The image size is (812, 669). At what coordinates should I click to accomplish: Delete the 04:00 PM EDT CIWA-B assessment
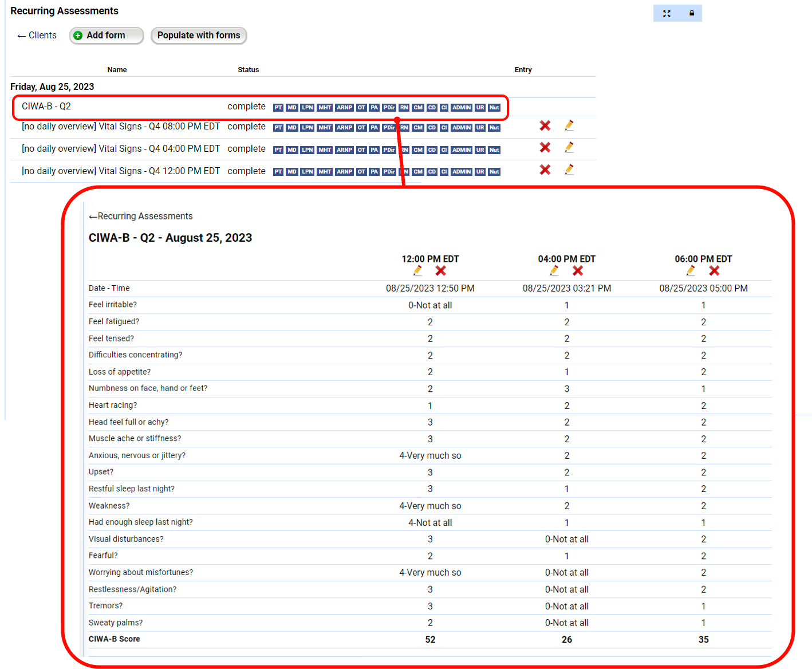point(578,270)
